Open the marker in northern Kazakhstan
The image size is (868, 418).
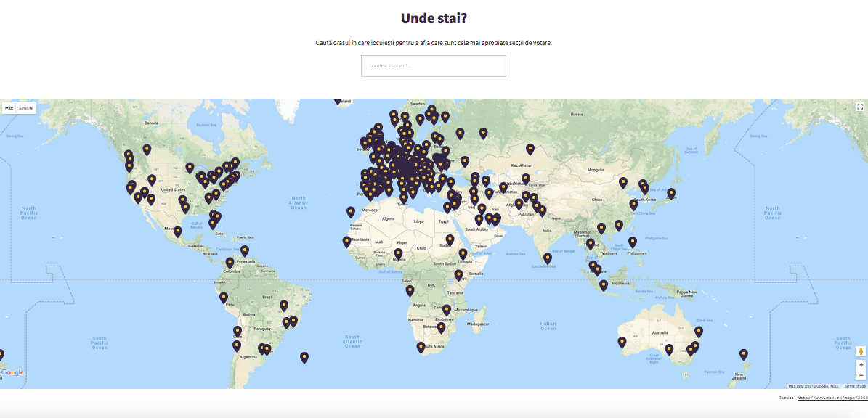coord(530,149)
